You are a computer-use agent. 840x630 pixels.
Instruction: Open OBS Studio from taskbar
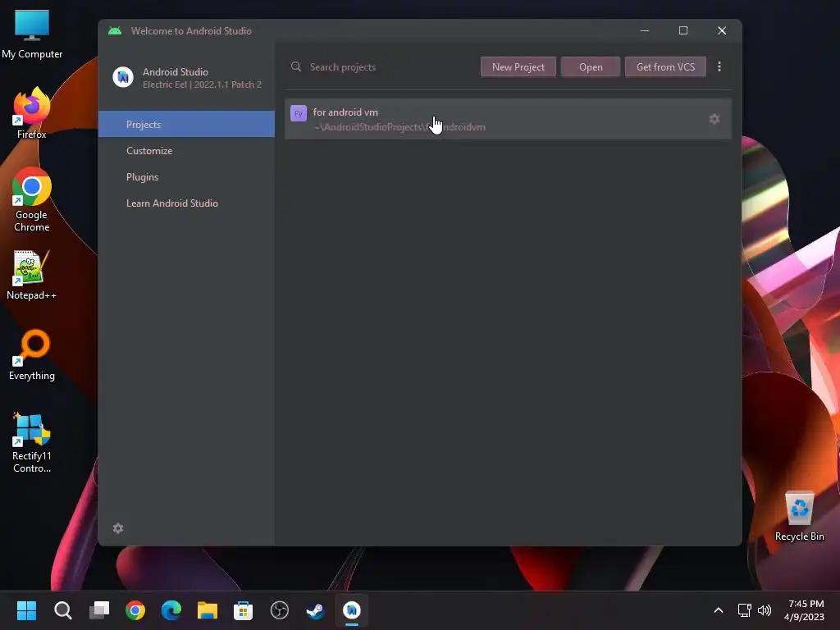(x=280, y=610)
